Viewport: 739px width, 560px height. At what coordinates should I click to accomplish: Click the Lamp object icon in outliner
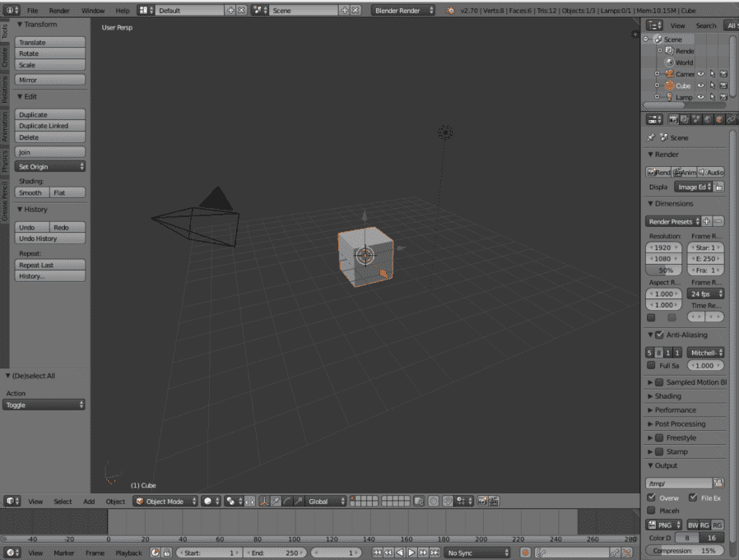click(x=669, y=97)
